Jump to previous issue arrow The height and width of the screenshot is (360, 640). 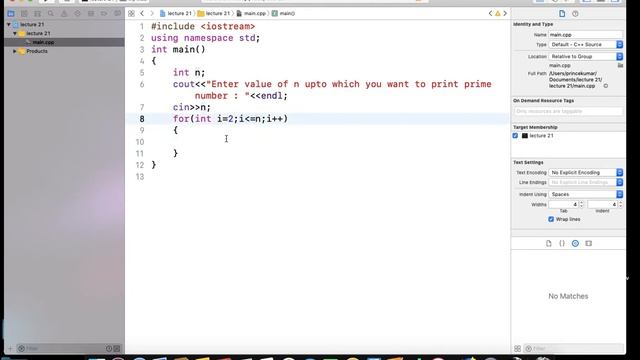tap(491, 13)
